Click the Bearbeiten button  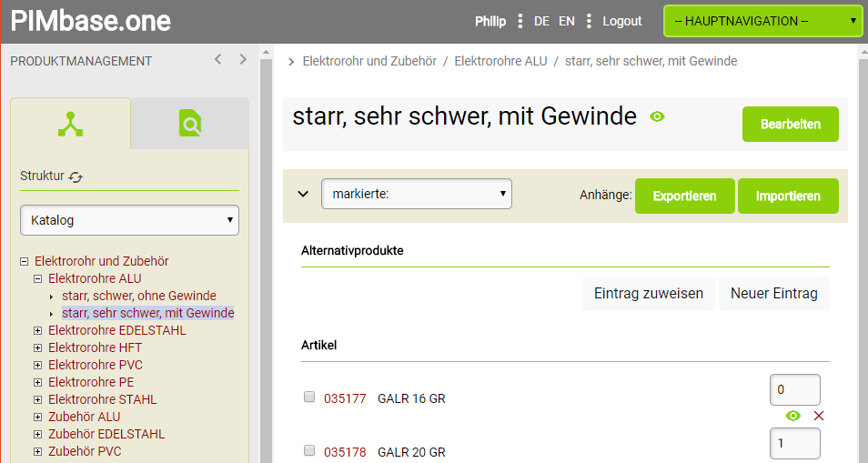[790, 125]
